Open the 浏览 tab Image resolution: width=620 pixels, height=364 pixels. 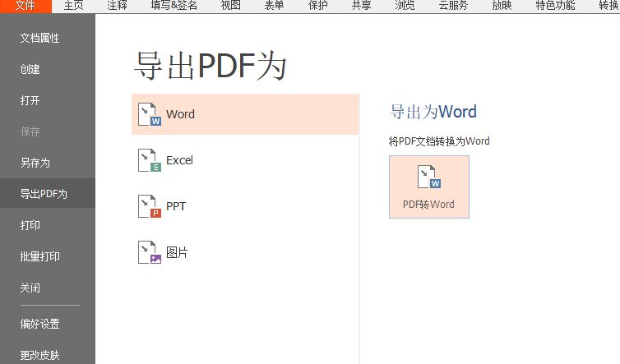[x=405, y=6]
